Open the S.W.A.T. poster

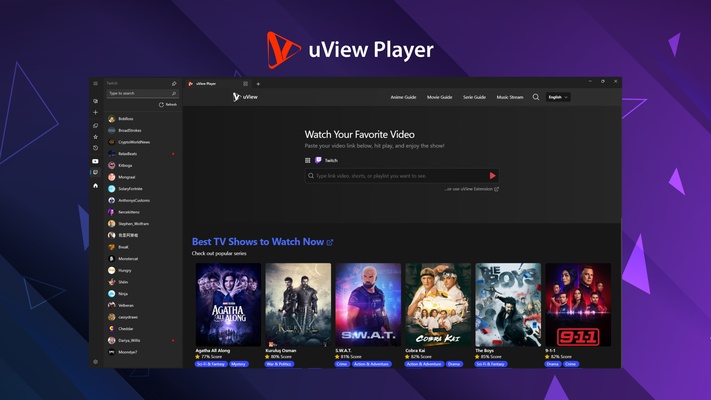[368, 305]
